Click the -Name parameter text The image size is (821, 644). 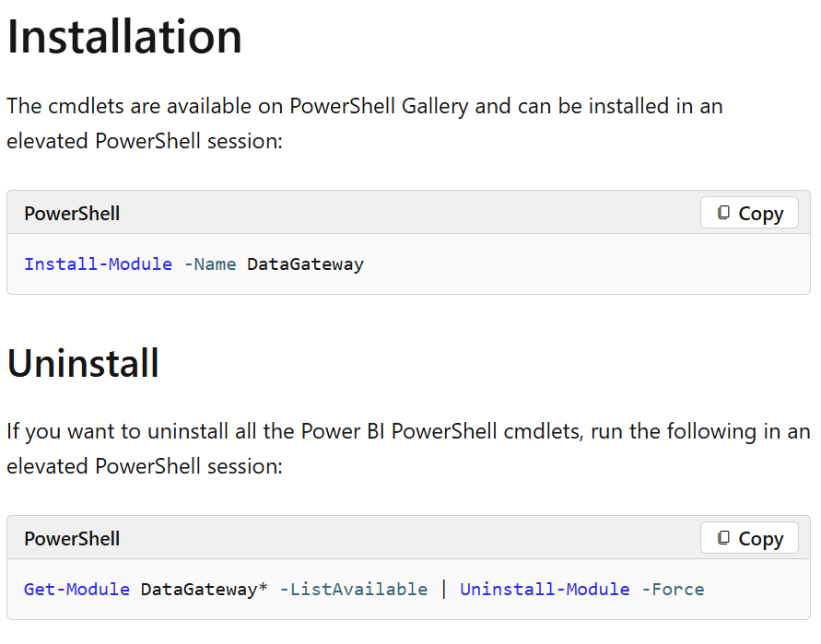210,264
